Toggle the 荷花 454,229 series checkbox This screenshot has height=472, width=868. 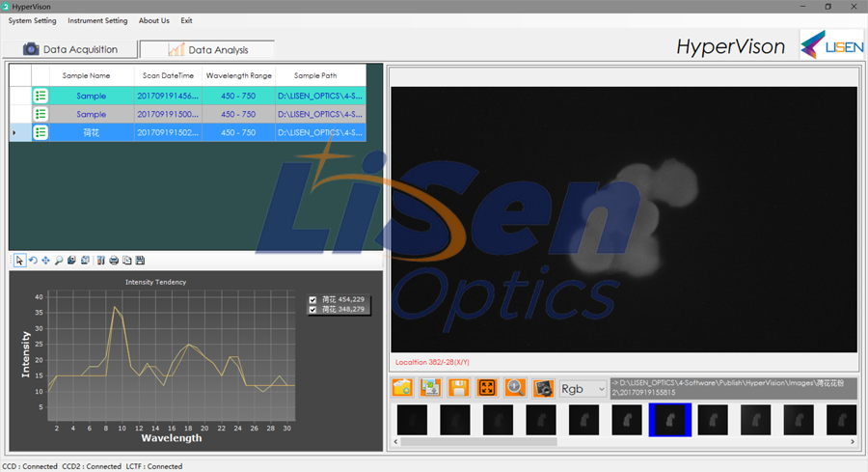[312, 300]
